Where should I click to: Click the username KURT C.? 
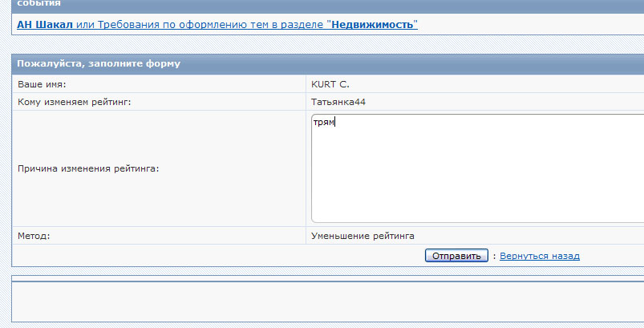coord(330,83)
